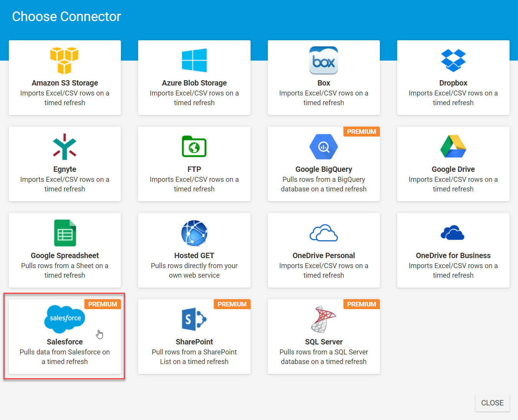Pick the Egnyte connector title

(x=64, y=169)
